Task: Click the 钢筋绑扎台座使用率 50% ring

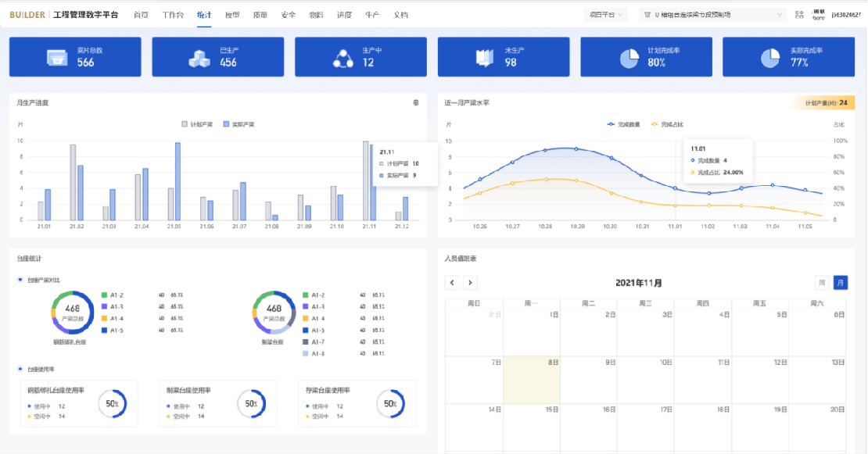Action: [113, 404]
